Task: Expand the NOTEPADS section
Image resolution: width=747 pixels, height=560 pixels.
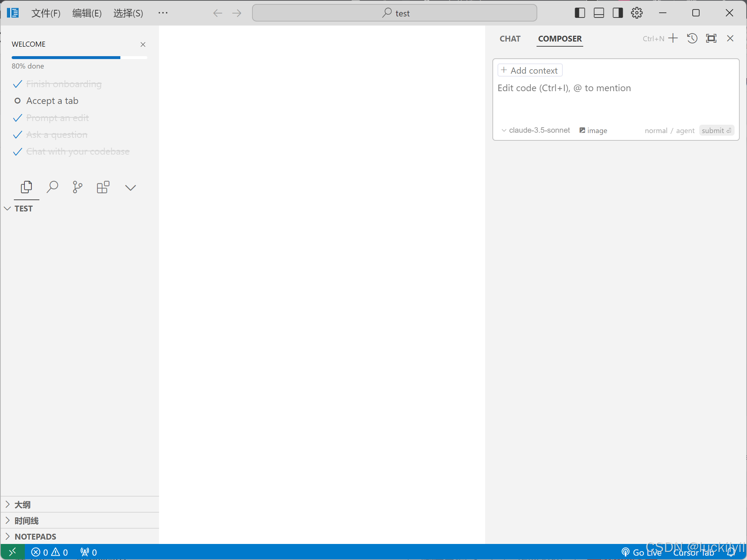Action: (35, 537)
